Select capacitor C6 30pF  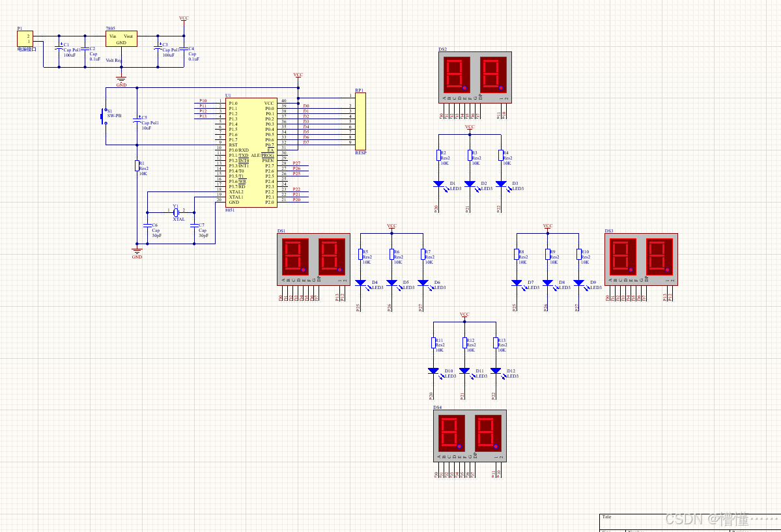[x=147, y=226]
